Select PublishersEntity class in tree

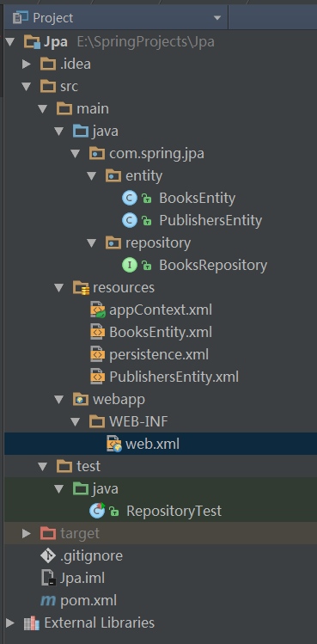click(x=210, y=221)
